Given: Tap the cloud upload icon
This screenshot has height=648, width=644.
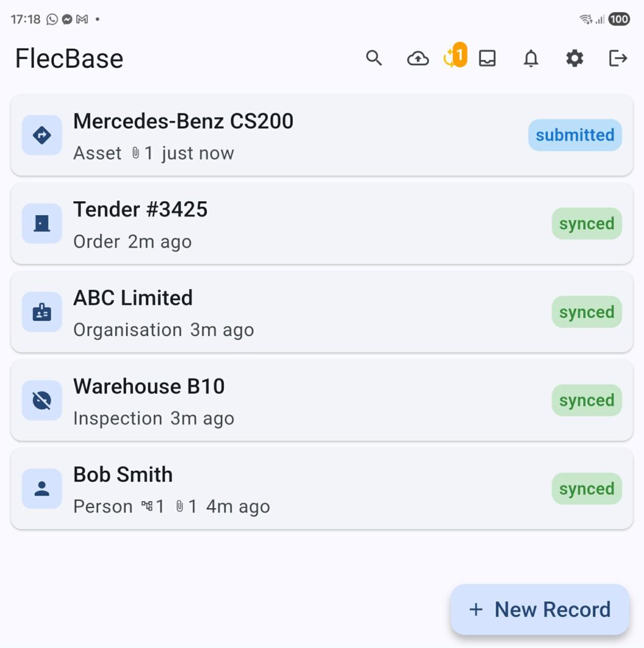Looking at the screenshot, I should [418, 59].
